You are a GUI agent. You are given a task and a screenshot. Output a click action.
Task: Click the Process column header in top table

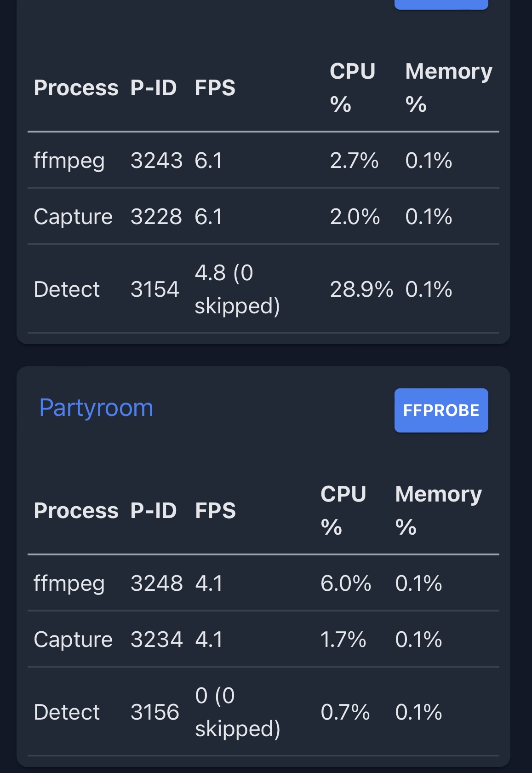[76, 87]
